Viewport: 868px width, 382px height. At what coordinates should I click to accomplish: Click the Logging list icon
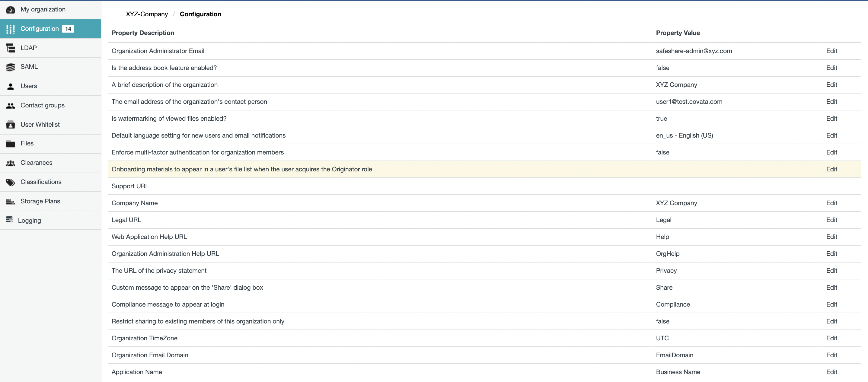(x=9, y=220)
